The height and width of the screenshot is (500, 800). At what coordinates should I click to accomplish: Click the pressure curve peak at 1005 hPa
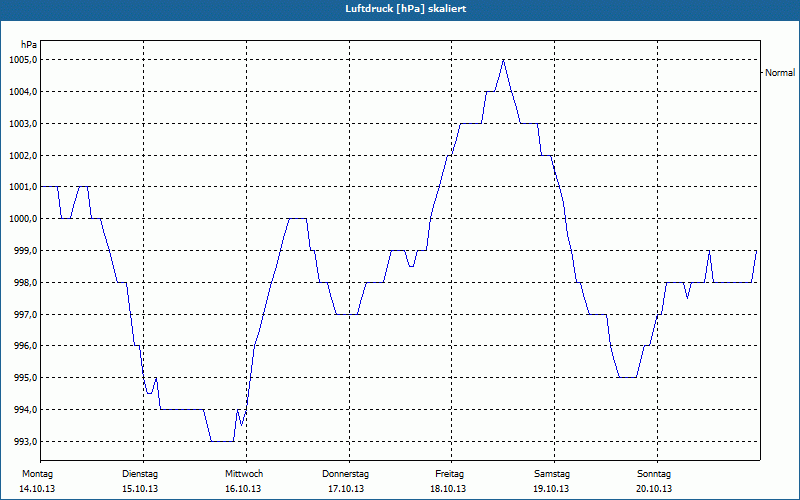point(504,60)
